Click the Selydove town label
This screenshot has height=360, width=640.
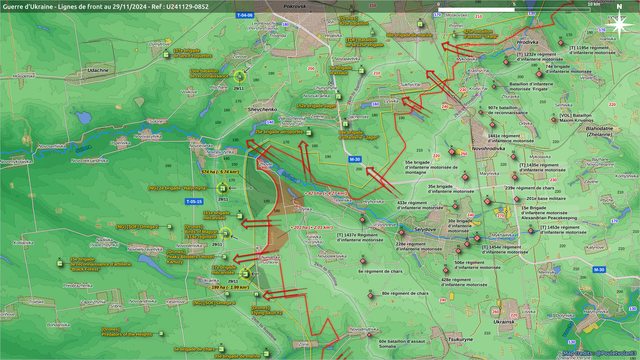coord(425,229)
